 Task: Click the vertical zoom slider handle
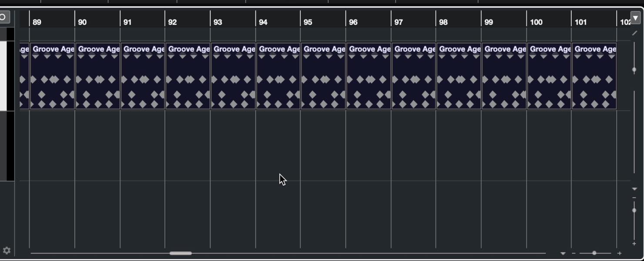point(634,211)
